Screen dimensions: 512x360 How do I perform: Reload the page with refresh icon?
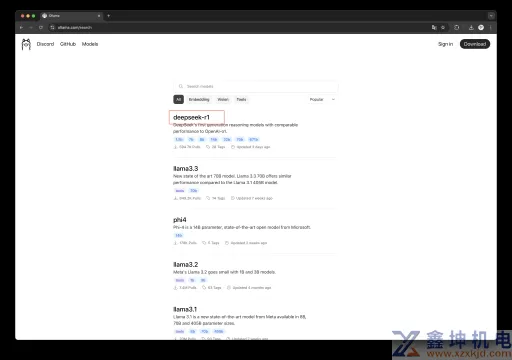click(x=41, y=27)
